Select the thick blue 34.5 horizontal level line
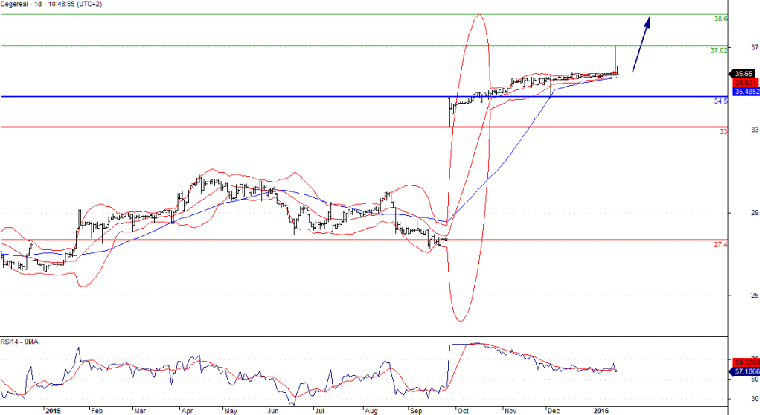760x415 pixels. click(x=300, y=96)
